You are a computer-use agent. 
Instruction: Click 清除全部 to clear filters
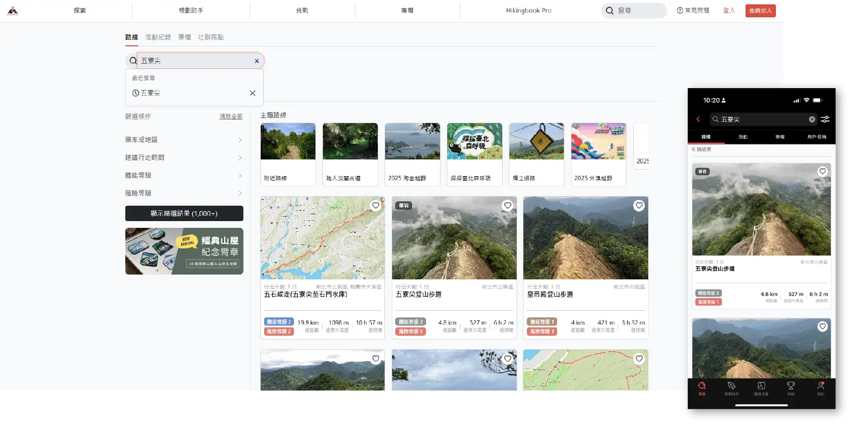tap(231, 117)
